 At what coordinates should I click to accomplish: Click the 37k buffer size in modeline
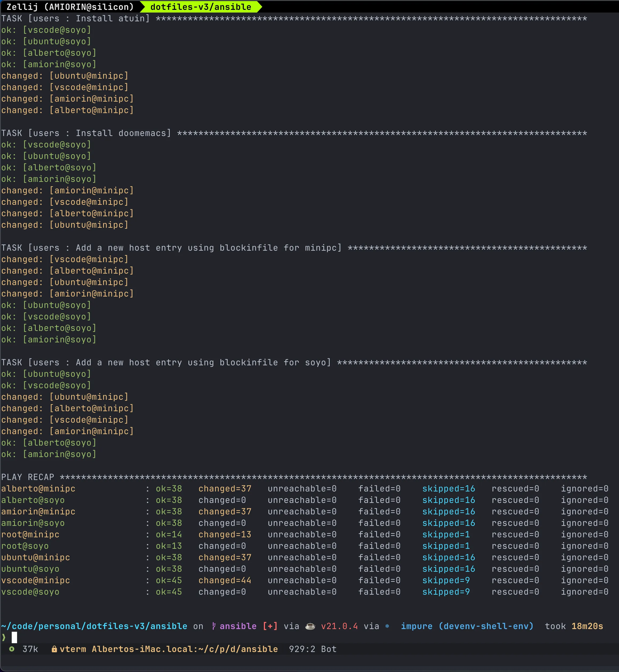(30, 649)
